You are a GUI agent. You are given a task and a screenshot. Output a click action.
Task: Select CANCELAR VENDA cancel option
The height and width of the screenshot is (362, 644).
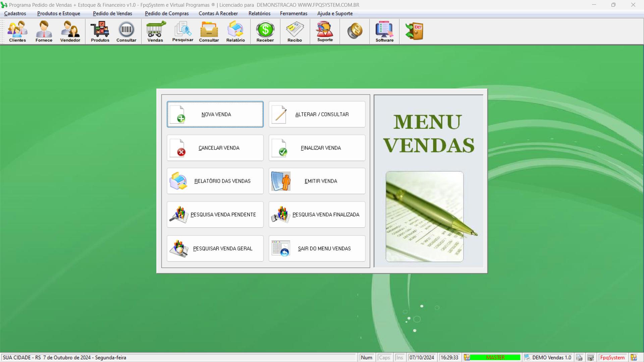coord(215,147)
